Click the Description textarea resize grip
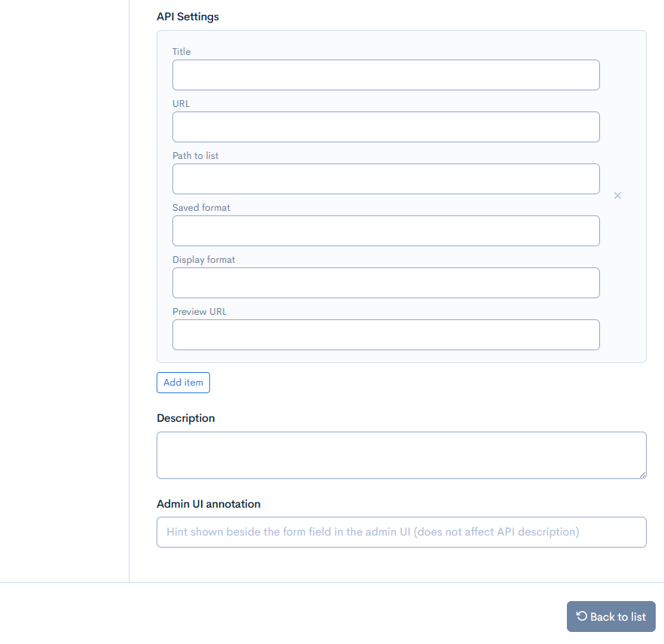This screenshot has width=664, height=644. pyautogui.click(x=642, y=475)
